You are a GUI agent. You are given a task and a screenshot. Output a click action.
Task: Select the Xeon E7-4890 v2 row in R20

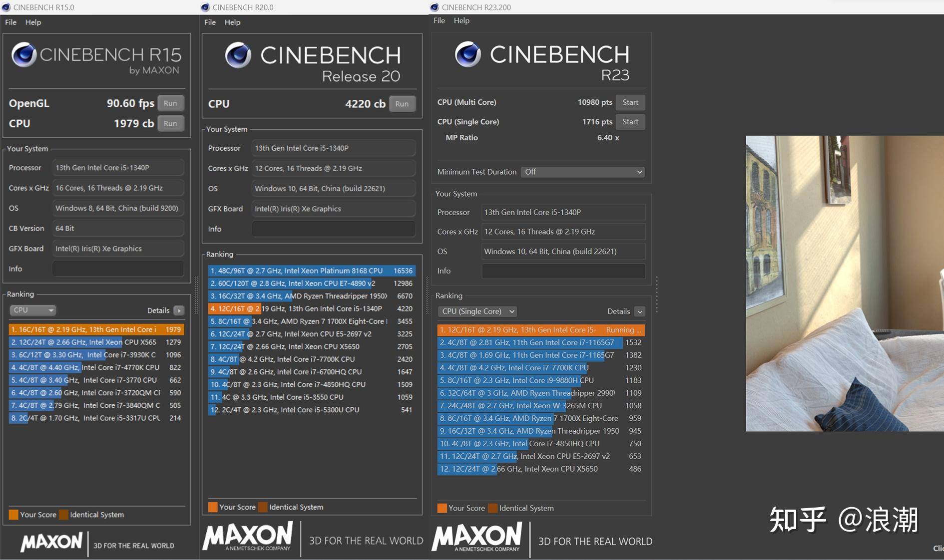click(x=312, y=283)
